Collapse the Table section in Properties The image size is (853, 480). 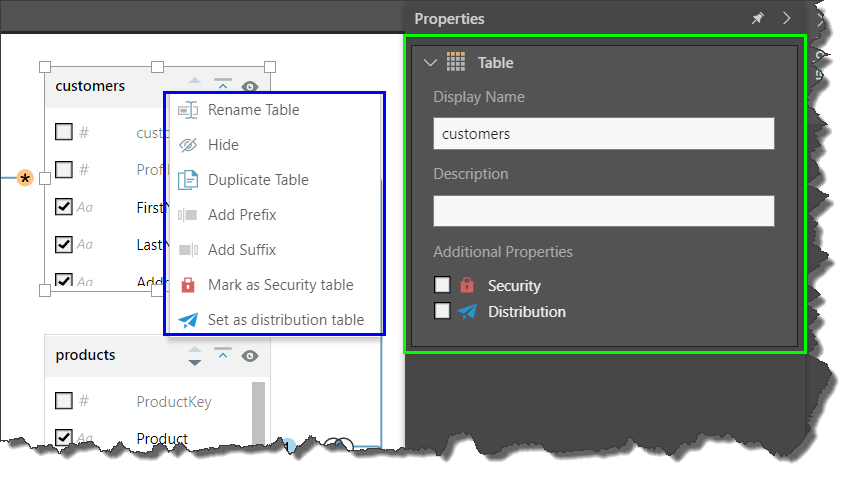pos(431,62)
